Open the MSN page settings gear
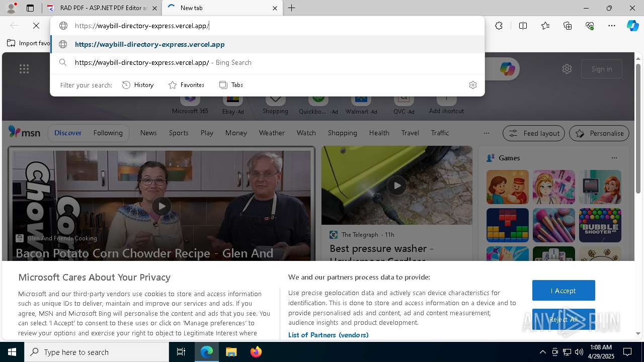The width and height of the screenshot is (644, 362). (x=567, y=69)
